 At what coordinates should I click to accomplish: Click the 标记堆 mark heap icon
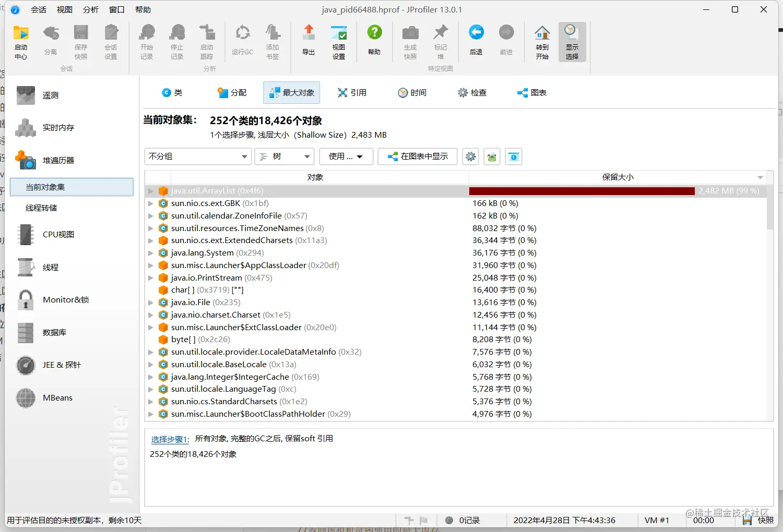click(x=441, y=42)
